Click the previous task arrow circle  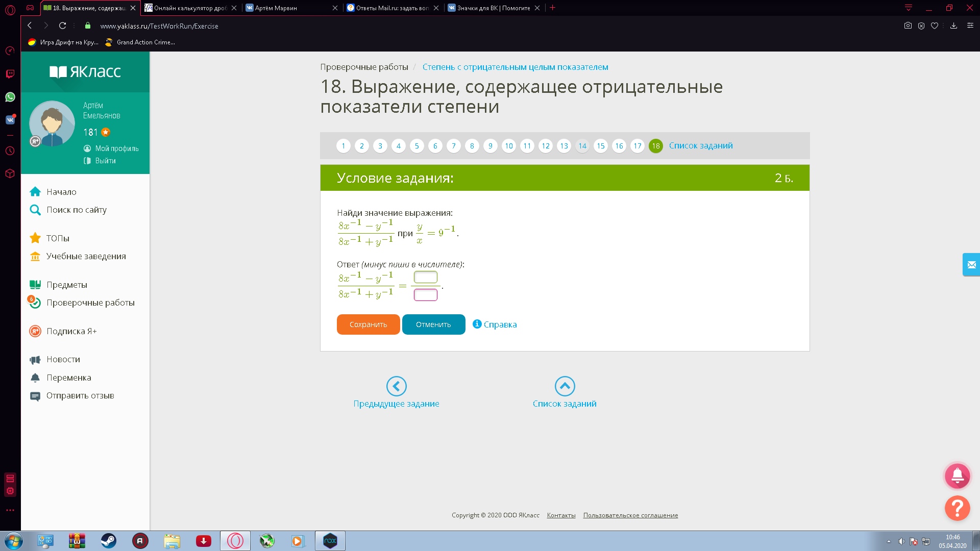click(x=396, y=386)
